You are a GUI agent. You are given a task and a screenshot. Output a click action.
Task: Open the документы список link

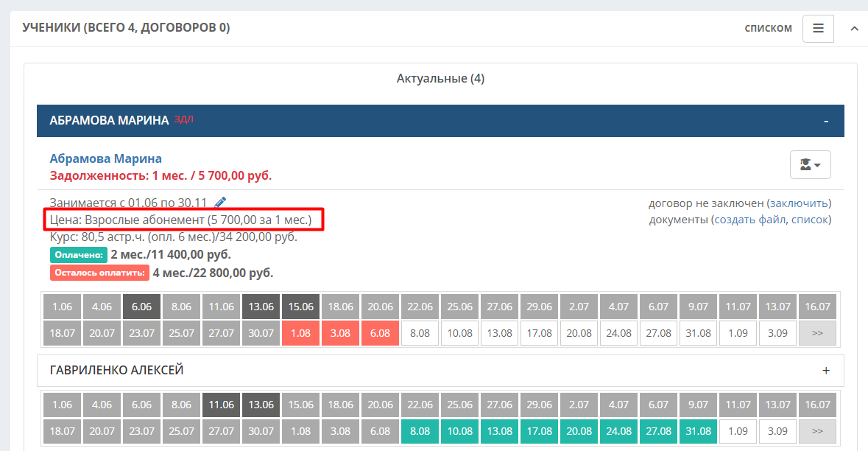(810, 220)
